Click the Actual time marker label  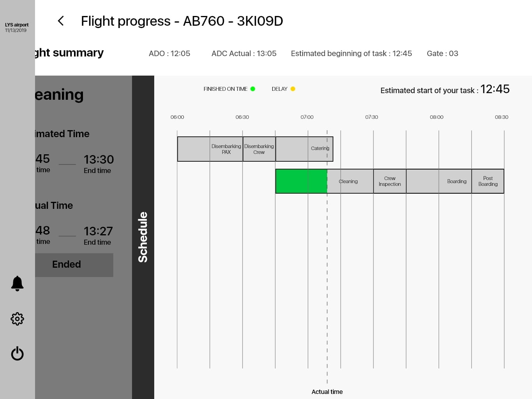(327, 392)
